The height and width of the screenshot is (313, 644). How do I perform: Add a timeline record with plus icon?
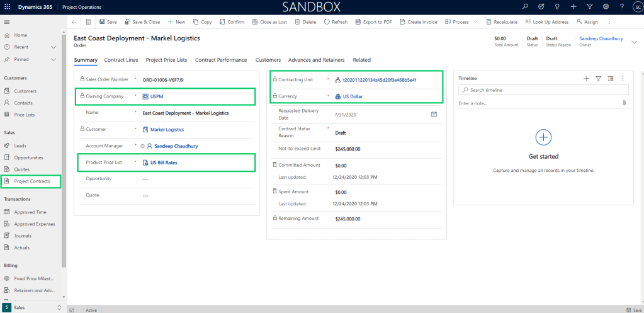[586, 78]
